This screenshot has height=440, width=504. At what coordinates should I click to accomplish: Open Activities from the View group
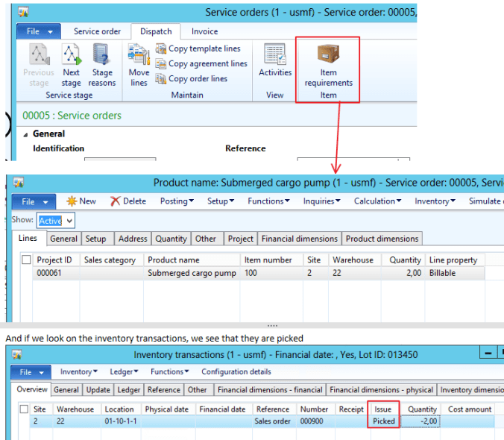click(275, 56)
